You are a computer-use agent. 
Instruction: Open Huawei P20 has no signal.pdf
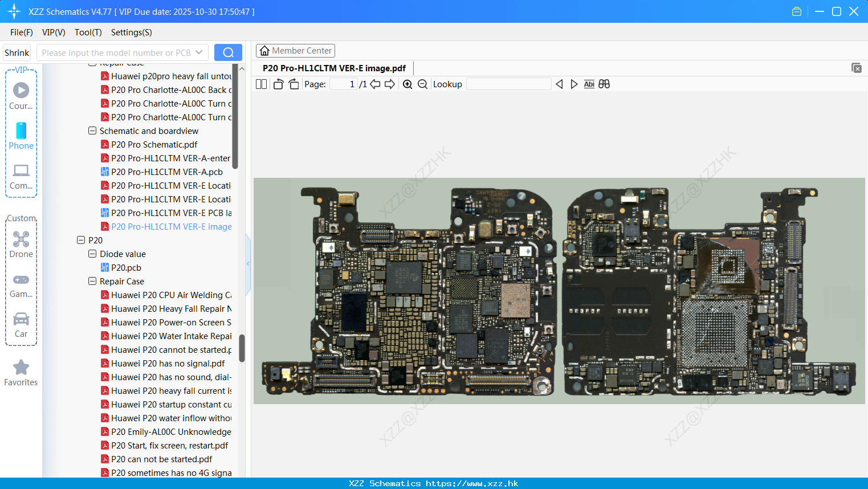(162, 363)
